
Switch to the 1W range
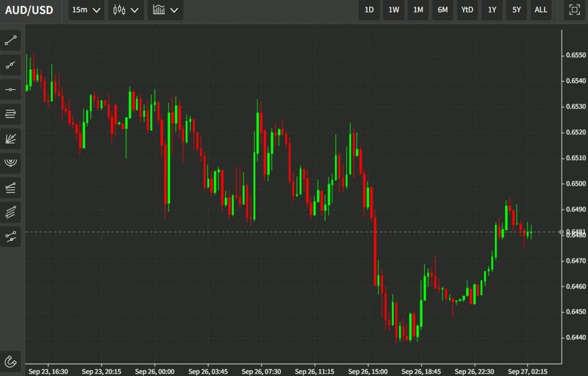point(394,10)
